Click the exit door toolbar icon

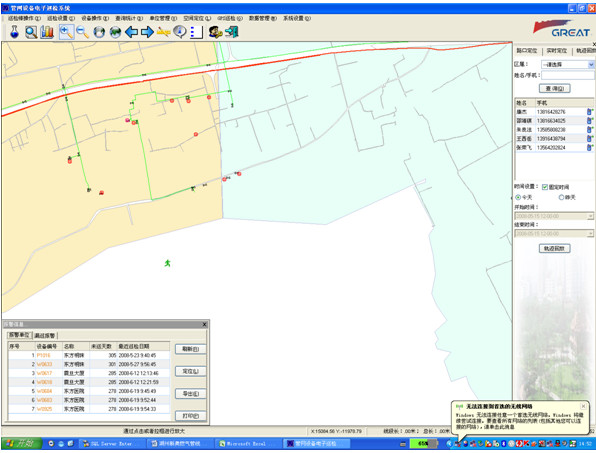[231, 32]
